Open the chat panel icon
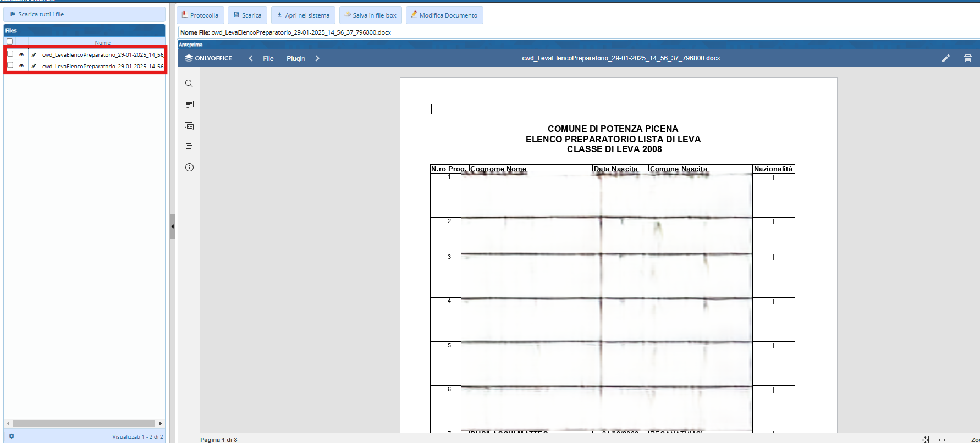980x443 pixels. (x=189, y=126)
